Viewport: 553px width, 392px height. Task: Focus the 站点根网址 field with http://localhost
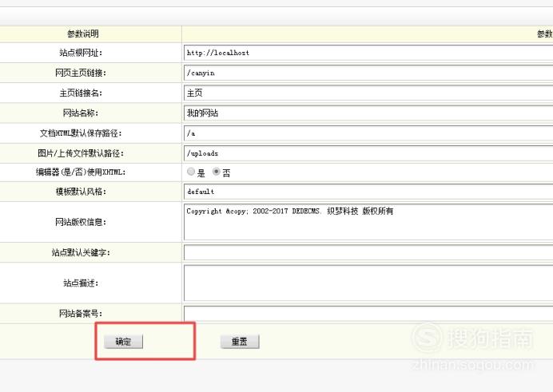click(x=368, y=53)
